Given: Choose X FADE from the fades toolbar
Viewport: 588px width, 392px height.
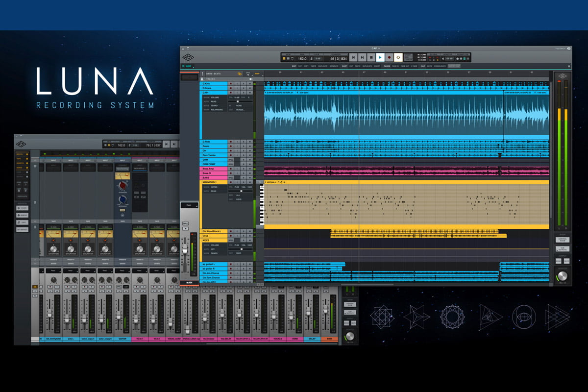Looking at the screenshot, I should pos(414,66).
